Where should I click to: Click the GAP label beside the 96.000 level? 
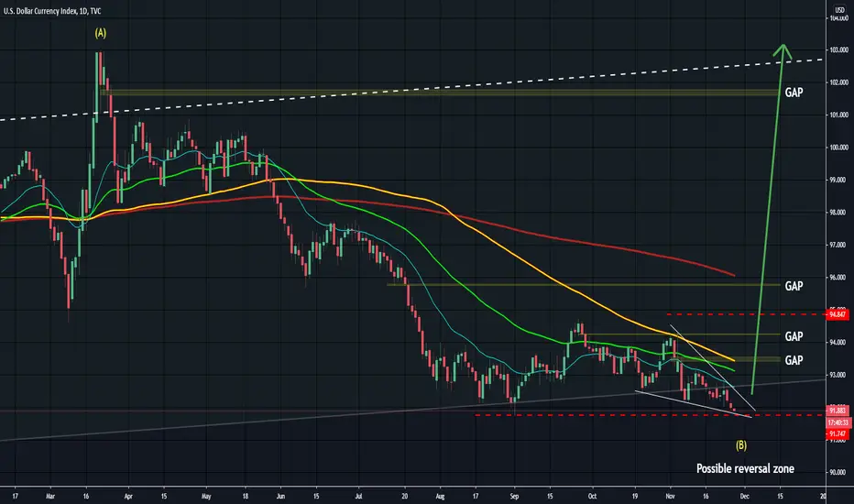point(794,286)
